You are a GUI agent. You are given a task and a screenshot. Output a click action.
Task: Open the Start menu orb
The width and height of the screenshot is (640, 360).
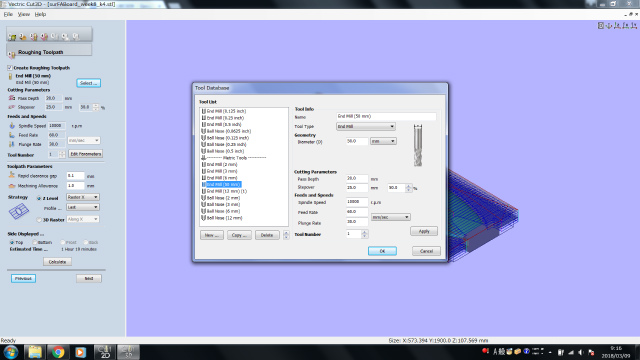click(11, 352)
